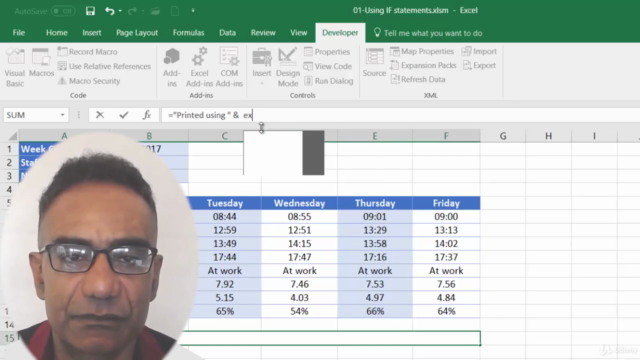Open the XML Source pane
Viewport: 640px width, 360px height.
pyautogui.click(x=374, y=62)
